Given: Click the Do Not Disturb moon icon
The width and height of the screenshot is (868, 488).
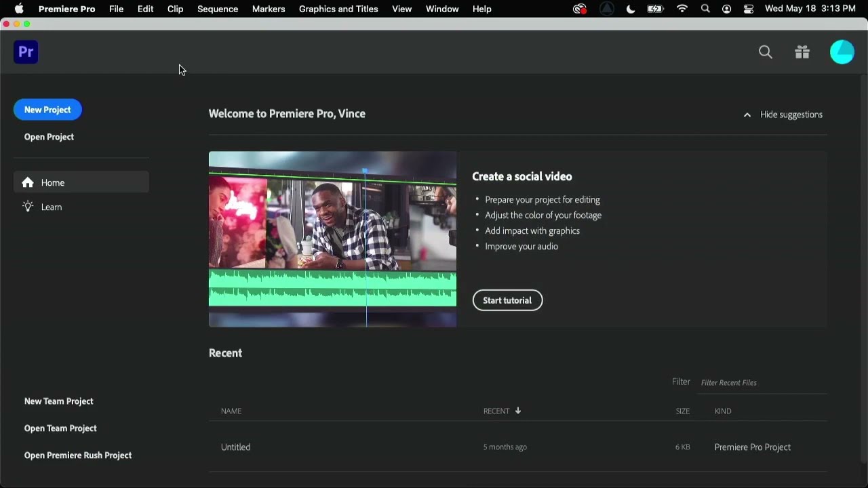Looking at the screenshot, I should (631, 9).
